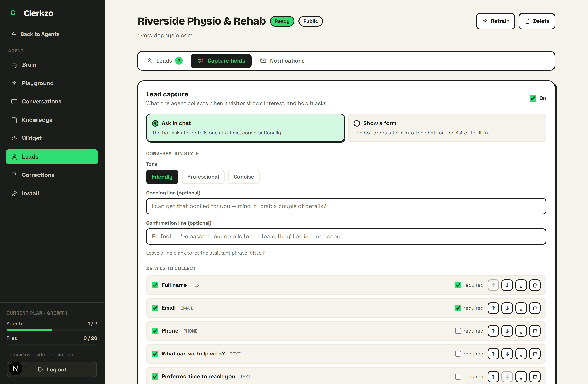Open the Capture fields tab
588x384 pixels.
click(x=221, y=61)
